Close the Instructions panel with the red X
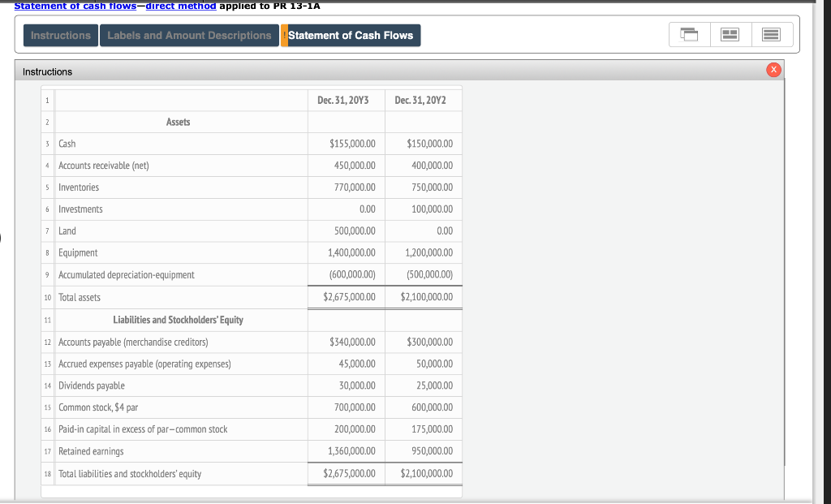This screenshot has height=504, width=831. click(x=773, y=70)
